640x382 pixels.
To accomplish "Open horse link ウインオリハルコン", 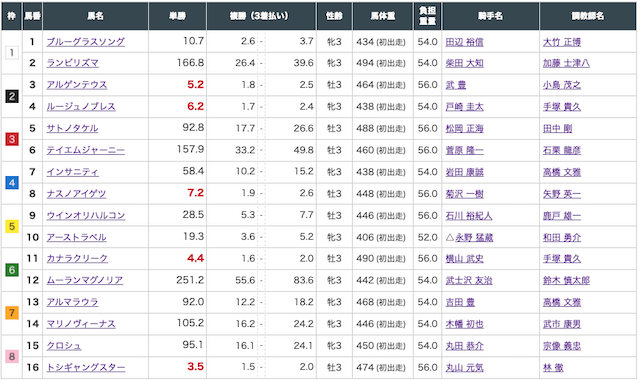I will (x=86, y=215).
